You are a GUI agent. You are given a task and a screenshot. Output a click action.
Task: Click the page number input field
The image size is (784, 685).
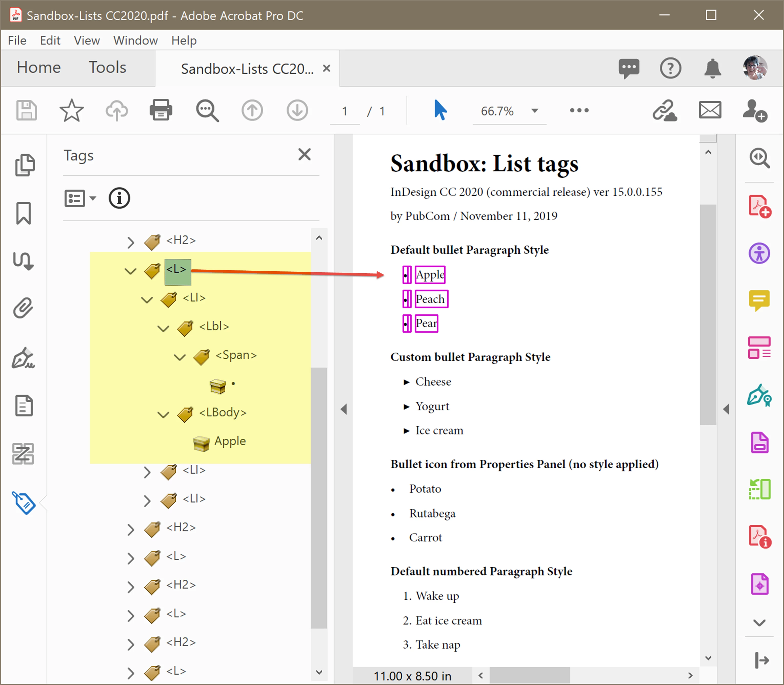click(x=345, y=111)
